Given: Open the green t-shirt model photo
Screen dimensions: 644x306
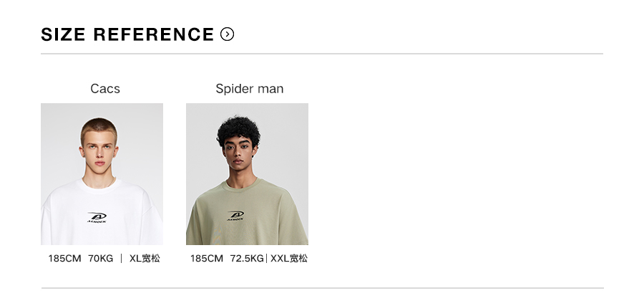Looking at the screenshot, I should coord(247,174).
